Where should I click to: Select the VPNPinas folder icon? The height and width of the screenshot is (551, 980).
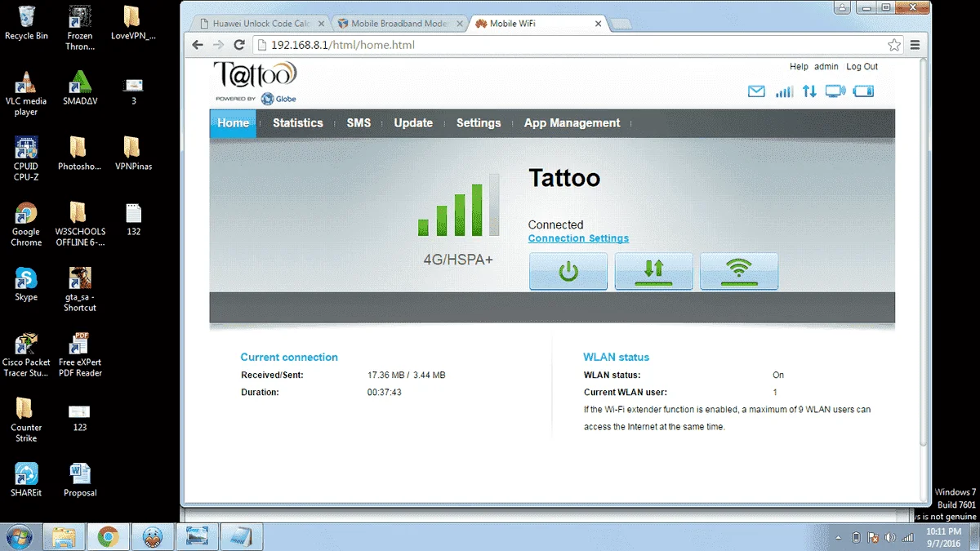(133, 153)
